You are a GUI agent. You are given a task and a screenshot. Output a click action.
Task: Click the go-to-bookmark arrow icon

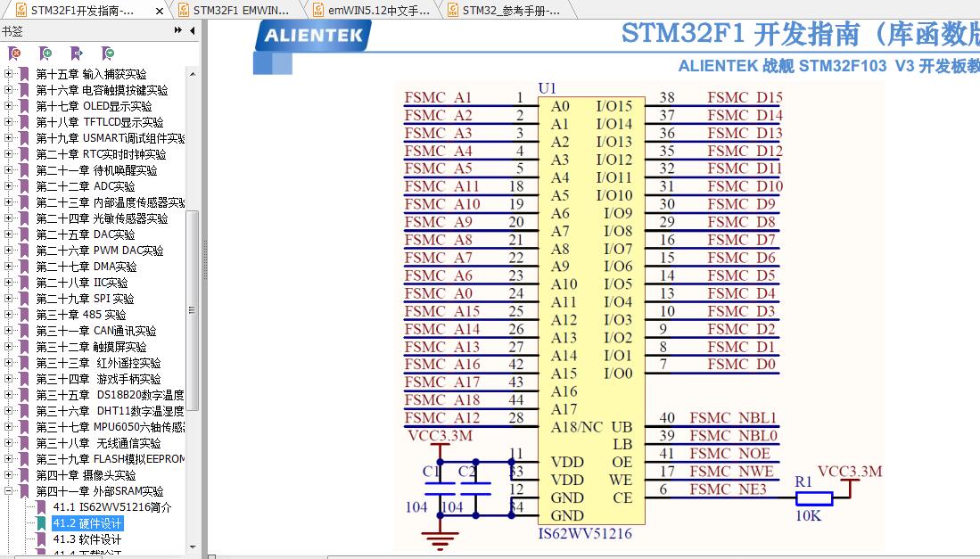[77, 53]
